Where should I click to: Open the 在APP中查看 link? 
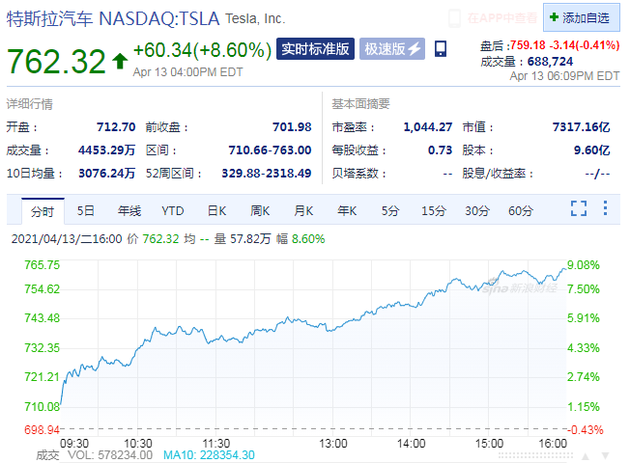tap(502, 18)
